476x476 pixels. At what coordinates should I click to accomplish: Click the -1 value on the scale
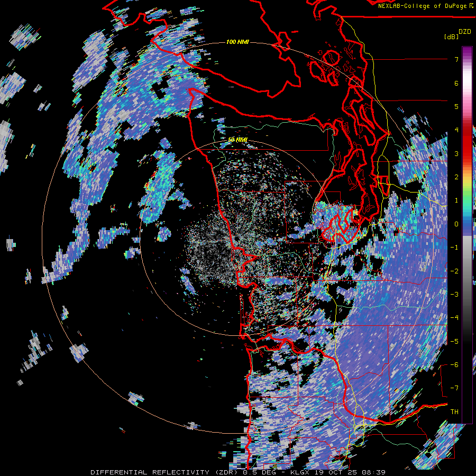[454, 248]
